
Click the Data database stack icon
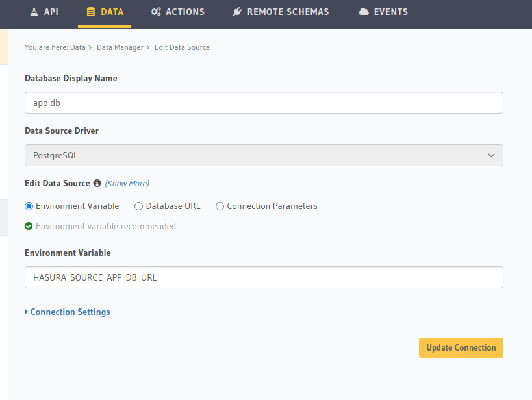coord(90,12)
